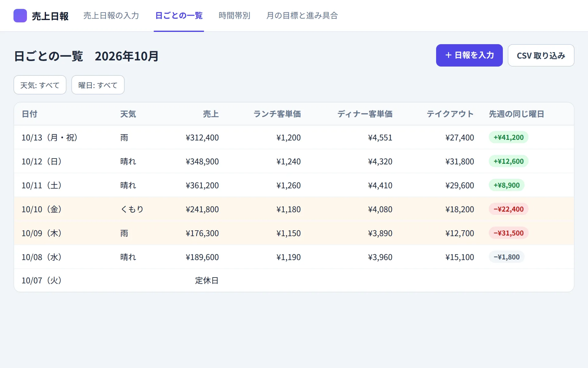Click the 売上 column header

(x=211, y=114)
